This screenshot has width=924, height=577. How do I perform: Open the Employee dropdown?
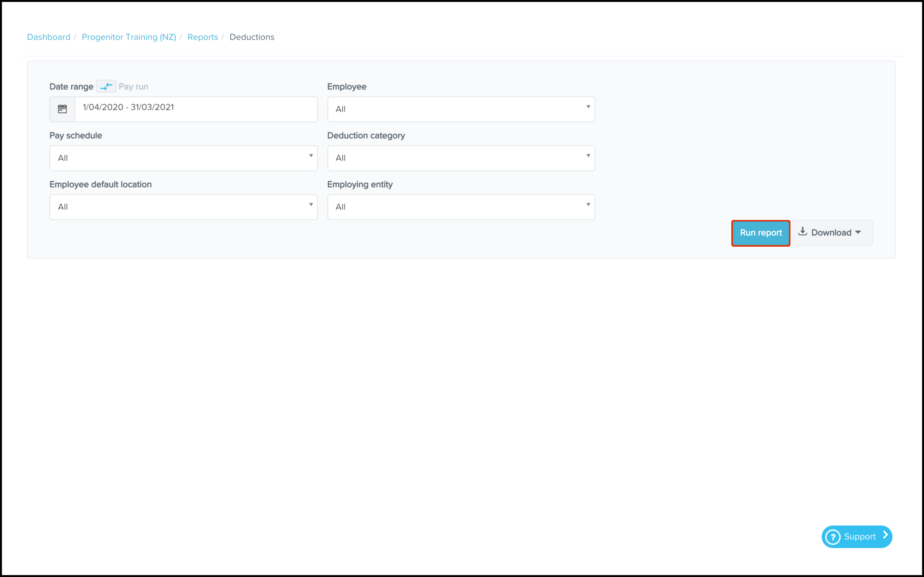[461, 109]
